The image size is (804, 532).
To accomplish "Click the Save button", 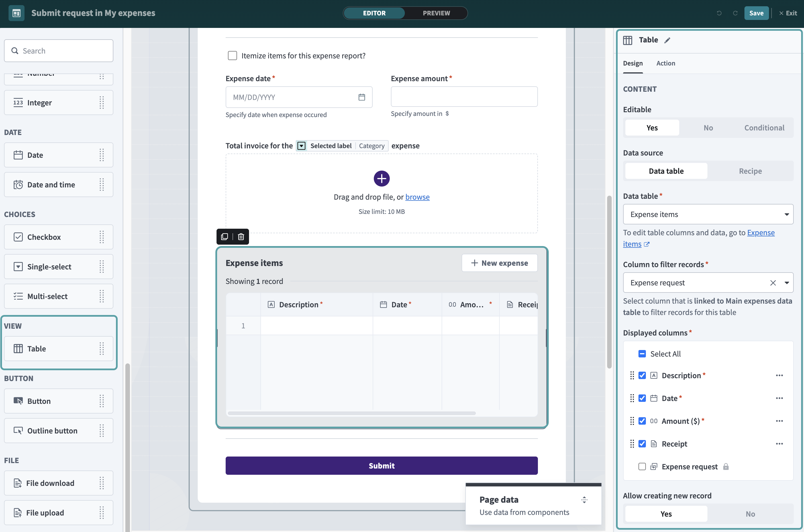I will pyautogui.click(x=756, y=13).
